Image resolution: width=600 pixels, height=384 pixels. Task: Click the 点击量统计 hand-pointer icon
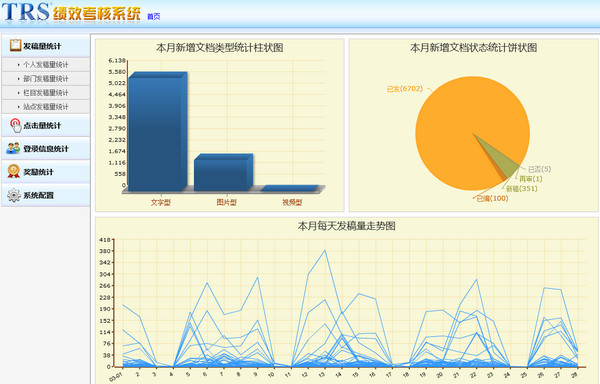[x=15, y=125]
